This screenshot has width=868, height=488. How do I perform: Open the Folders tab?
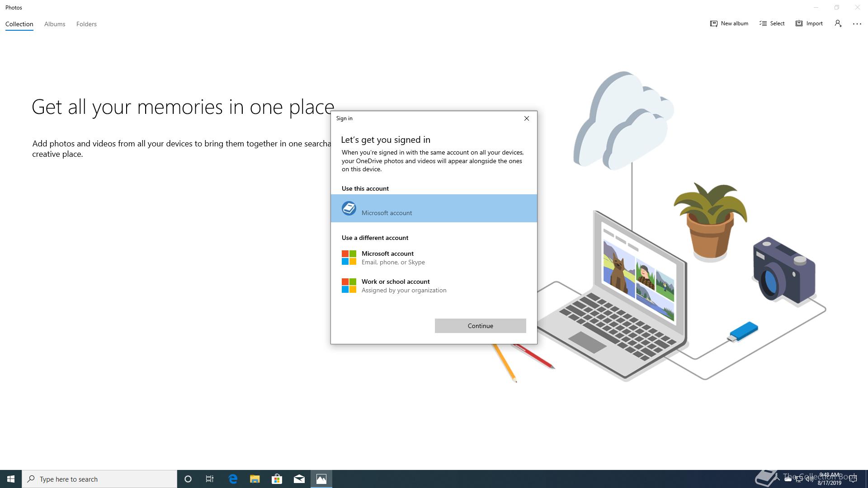[x=86, y=24]
